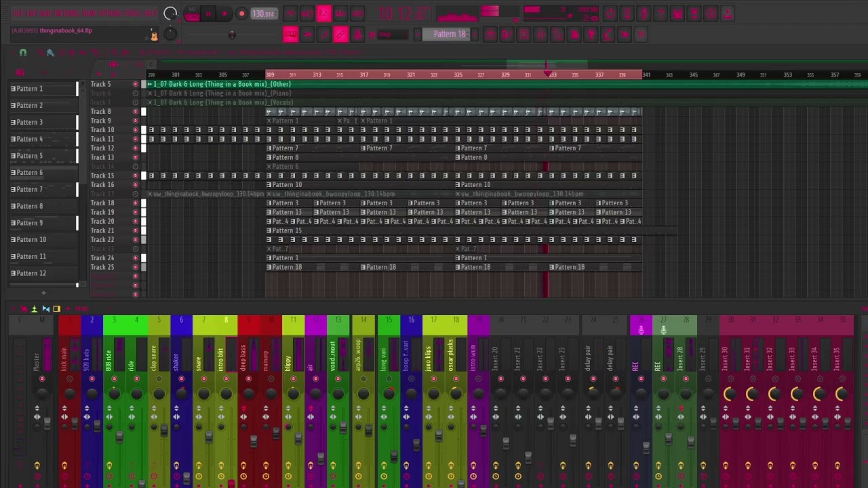The height and width of the screenshot is (488, 868).
Task: Mute the Master mixer track
Action: pos(42,379)
